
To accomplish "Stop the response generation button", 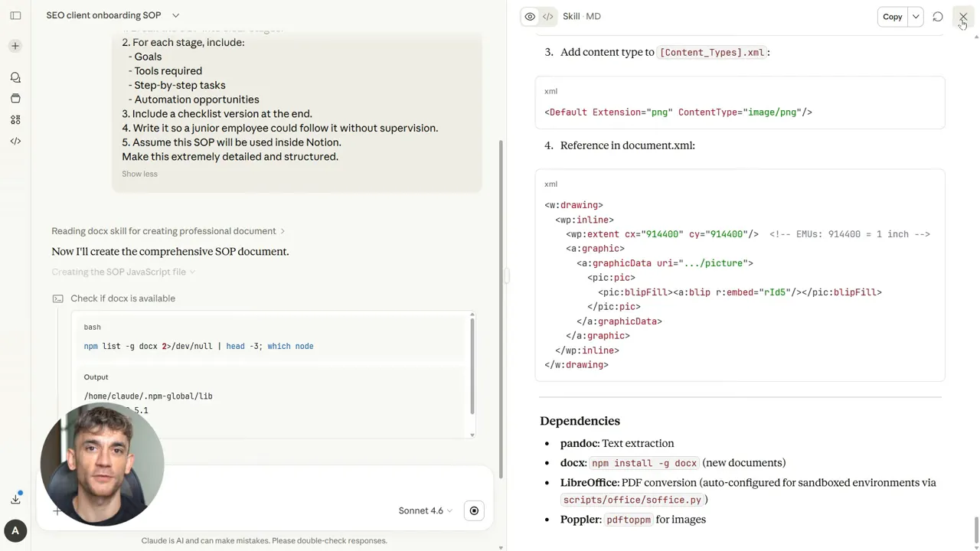I will point(474,510).
